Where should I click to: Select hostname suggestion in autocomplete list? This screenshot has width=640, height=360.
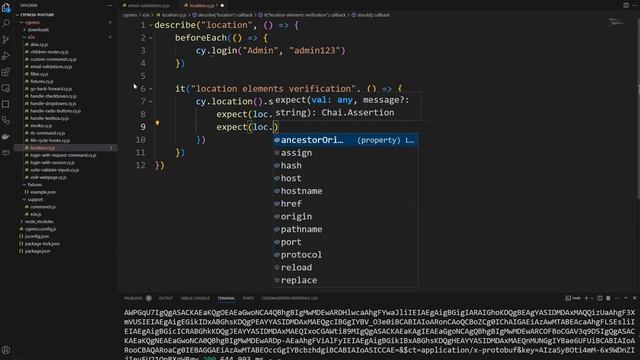click(x=345, y=191)
